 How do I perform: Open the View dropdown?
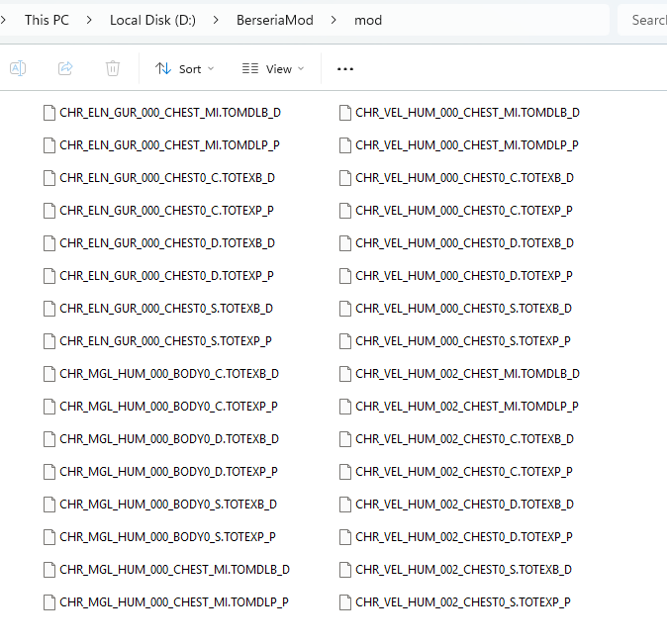(273, 69)
